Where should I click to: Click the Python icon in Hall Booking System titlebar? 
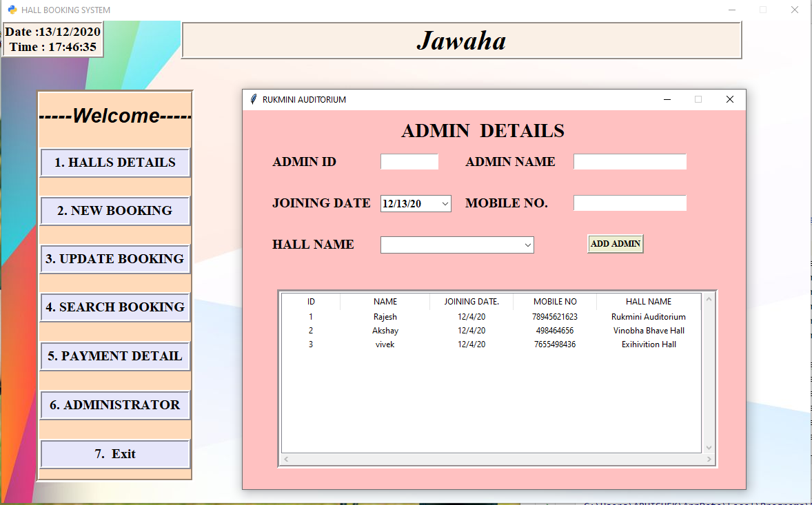pos(12,10)
